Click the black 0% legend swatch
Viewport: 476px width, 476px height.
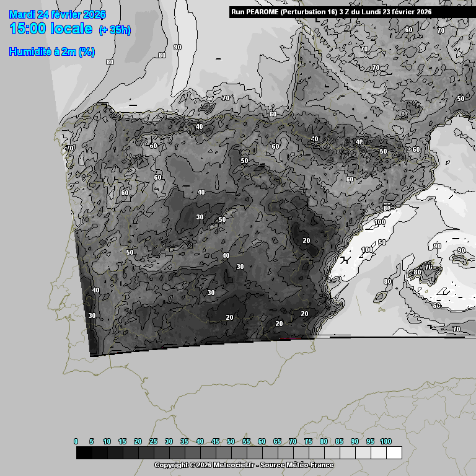click(x=84, y=453)
